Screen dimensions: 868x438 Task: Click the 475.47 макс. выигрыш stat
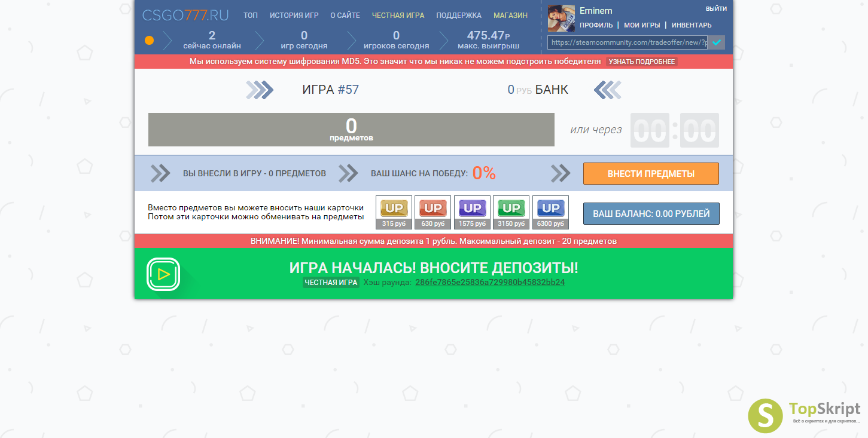click(488, 40)
